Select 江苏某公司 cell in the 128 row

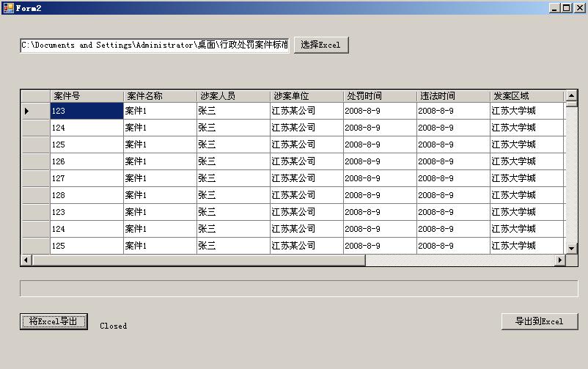coord(306,195)
